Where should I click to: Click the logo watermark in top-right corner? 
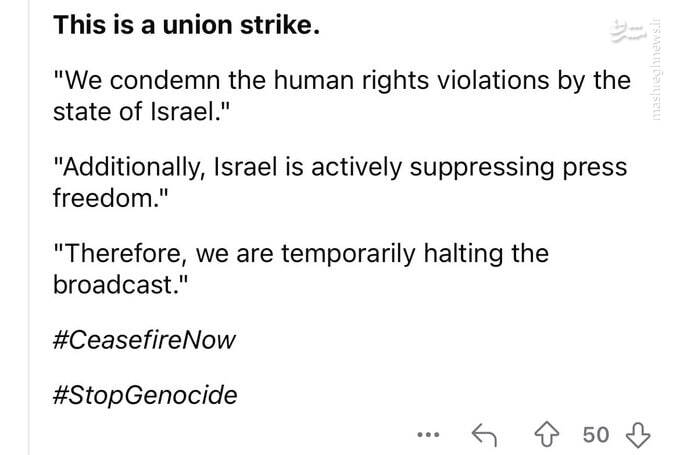tap(626, 33)
